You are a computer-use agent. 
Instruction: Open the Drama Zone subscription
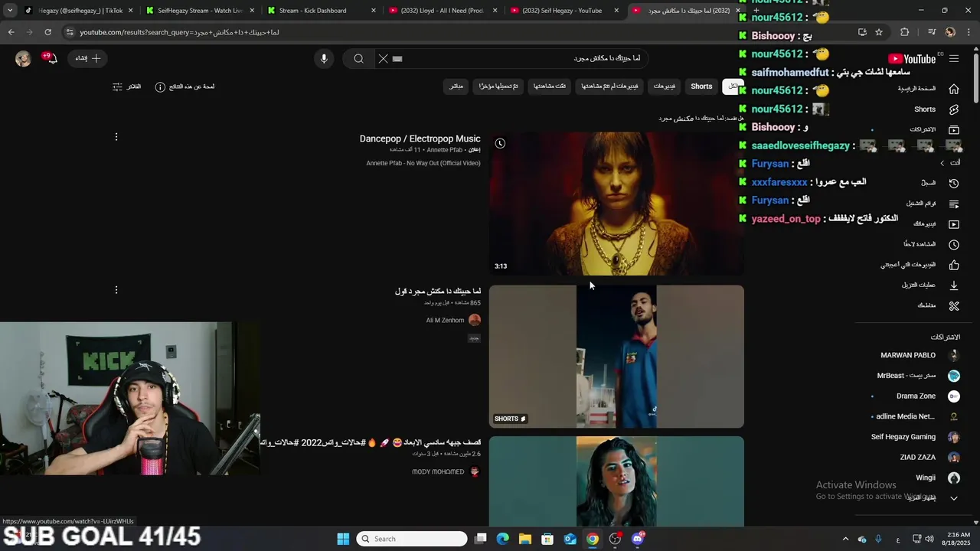[x=917, y=396]
